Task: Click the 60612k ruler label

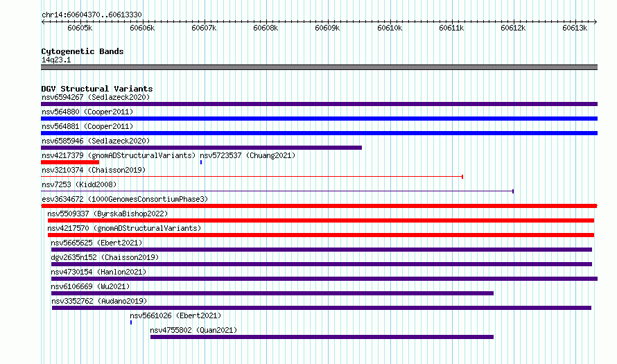Action: tap(513, 28)
